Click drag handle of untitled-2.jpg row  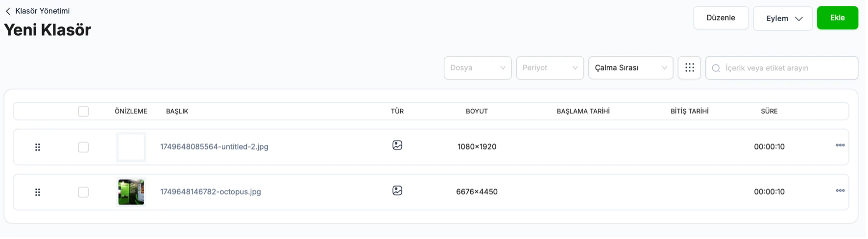(x=38, y=147)
